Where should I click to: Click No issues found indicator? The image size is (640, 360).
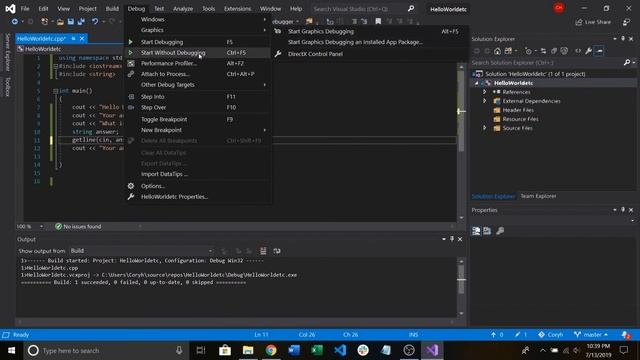(x=78, y=227)
